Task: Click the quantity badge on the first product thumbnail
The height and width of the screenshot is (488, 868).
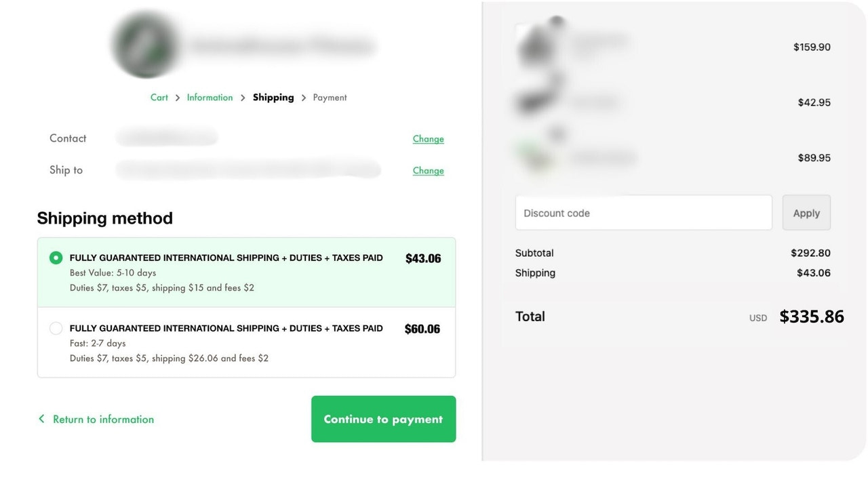Action: coord(557,20)
